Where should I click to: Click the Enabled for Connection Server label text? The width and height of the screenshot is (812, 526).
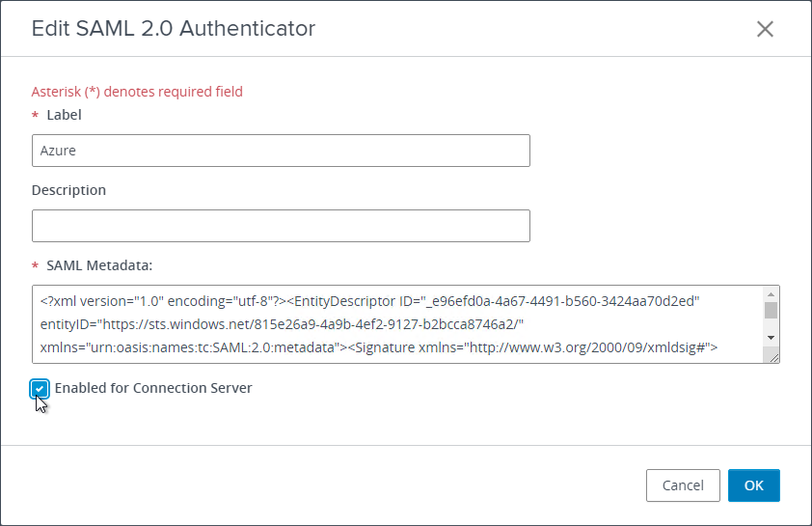[x=153, y=388]
